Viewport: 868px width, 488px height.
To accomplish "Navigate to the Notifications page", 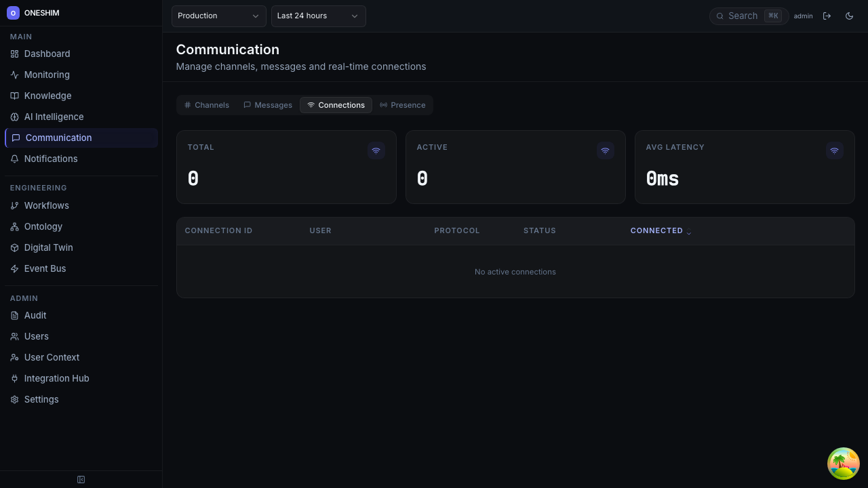I will tap(51, 159).
